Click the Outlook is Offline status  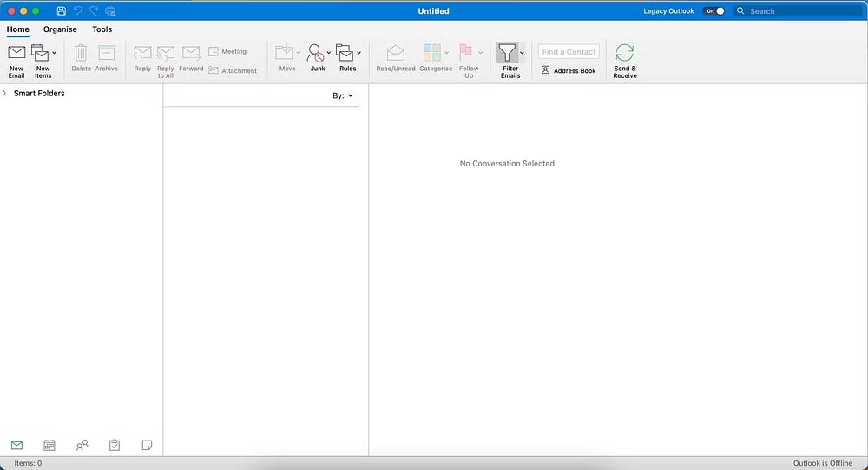point(823,463)
